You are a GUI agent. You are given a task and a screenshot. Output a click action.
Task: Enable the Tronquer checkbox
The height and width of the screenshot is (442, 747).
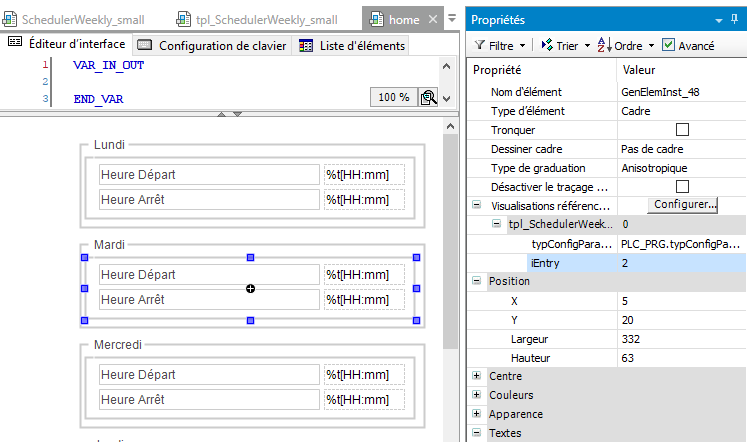pos(683,130)
